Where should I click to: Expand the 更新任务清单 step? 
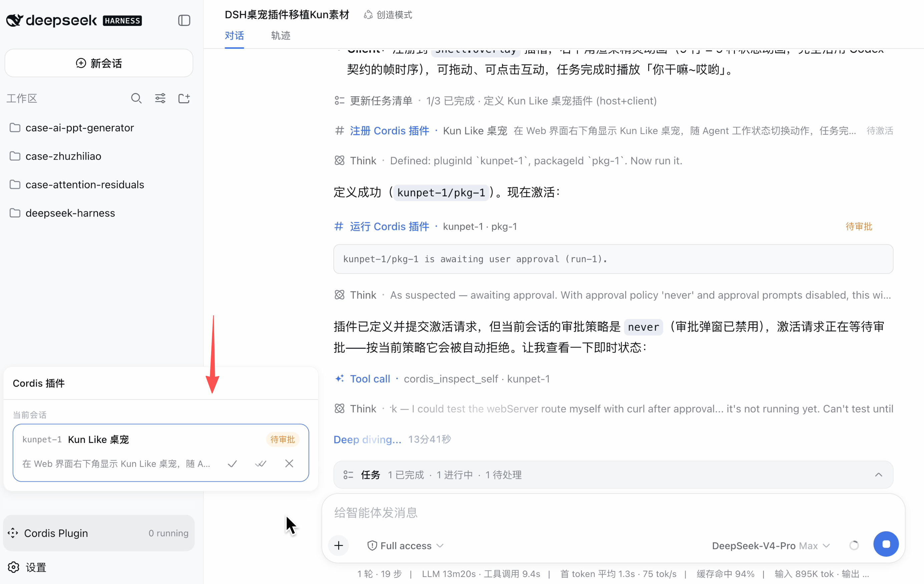pos(495,101)
